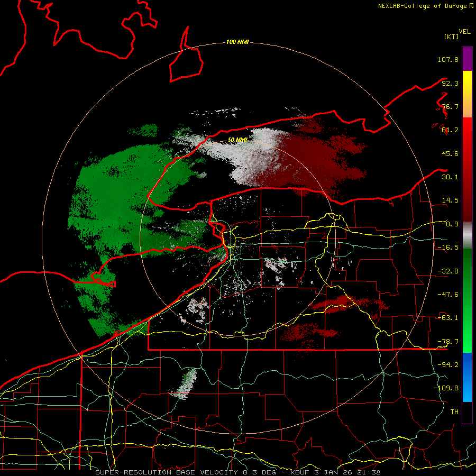
Task: Click the 107.8 value on the velocity scale
Action: [448, 59]
